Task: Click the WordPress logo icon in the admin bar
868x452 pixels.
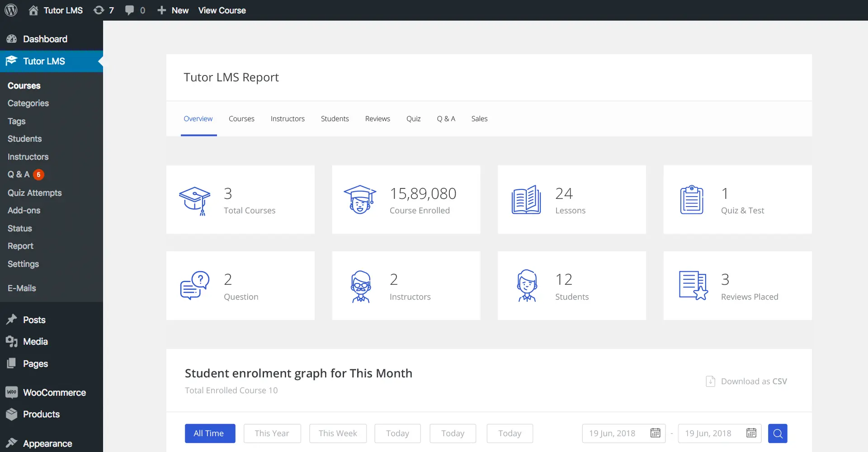Action: pos(11,10)
